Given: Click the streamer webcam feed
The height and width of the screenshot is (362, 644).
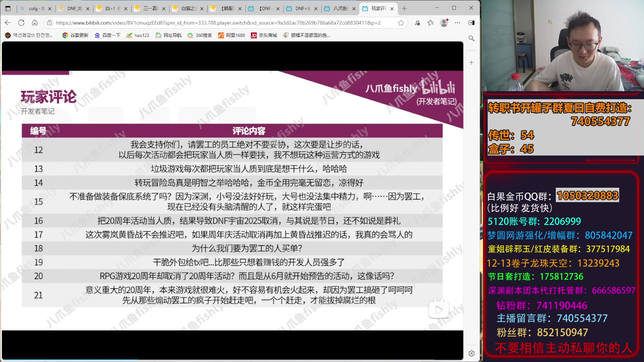Looking at the screenshot, I should coord(562,46).
